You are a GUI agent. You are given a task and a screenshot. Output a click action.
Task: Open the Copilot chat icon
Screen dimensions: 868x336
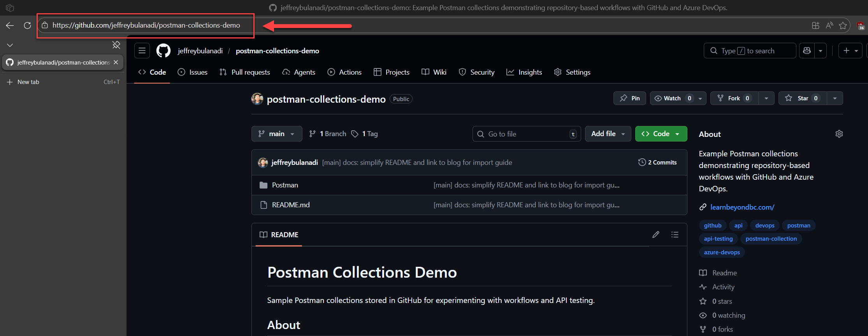[x=807, y=51]
